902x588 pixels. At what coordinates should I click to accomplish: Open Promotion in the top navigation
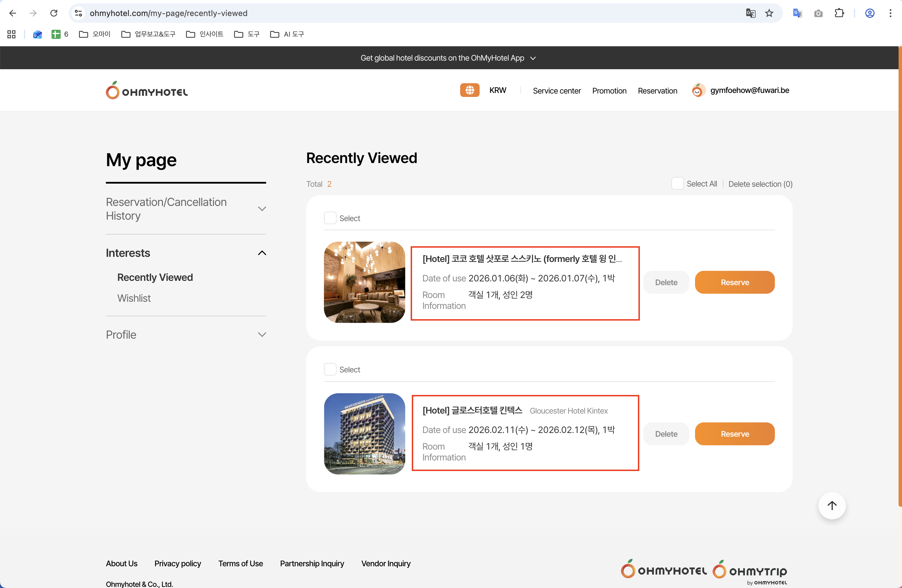(x=609, y=91)
